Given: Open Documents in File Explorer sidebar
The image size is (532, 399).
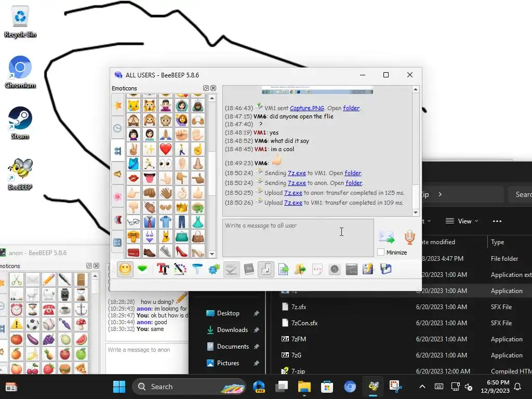Looking at the screenshot, I should tap(232, 347).
